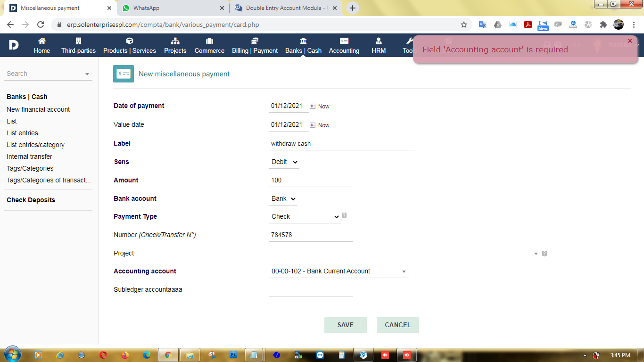644x362 pixels.
Task: Open the List sidebar link
Action: point(12,121)
